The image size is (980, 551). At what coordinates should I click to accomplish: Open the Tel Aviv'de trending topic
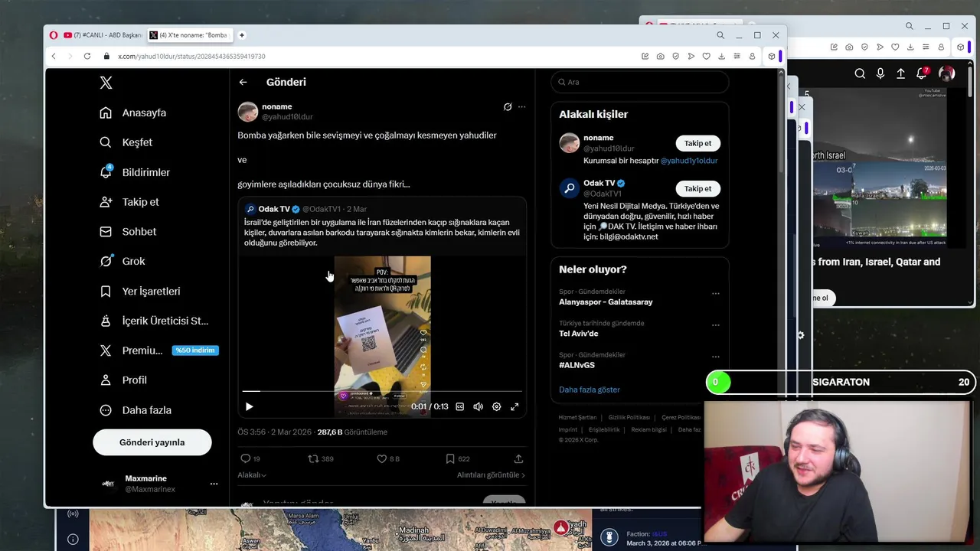[x=579, y=334]
